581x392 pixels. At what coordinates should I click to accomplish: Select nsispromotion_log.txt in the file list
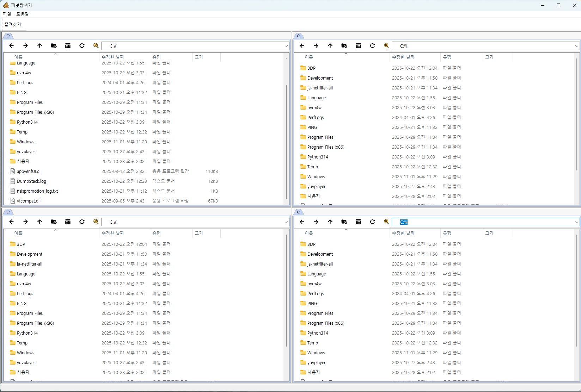click(x=37, y=191)
